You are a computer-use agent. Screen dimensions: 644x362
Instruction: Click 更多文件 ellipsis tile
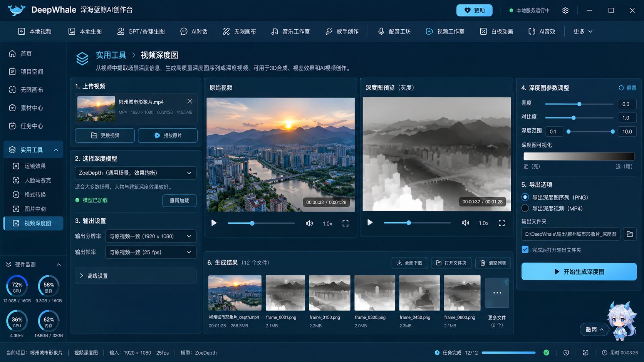click(x=497, y=293)
